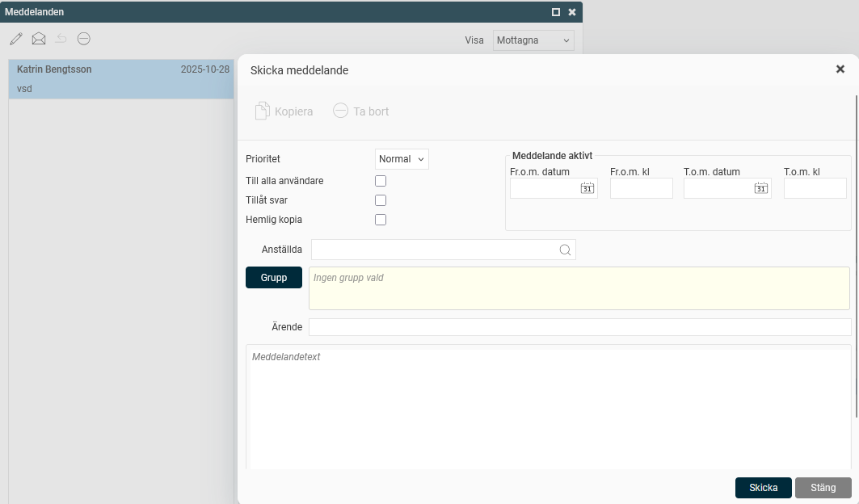The height and width of the screenshot is (504, 859).
Task: Expand the Visa Mottagna dropdown
Action: point(533,40)
